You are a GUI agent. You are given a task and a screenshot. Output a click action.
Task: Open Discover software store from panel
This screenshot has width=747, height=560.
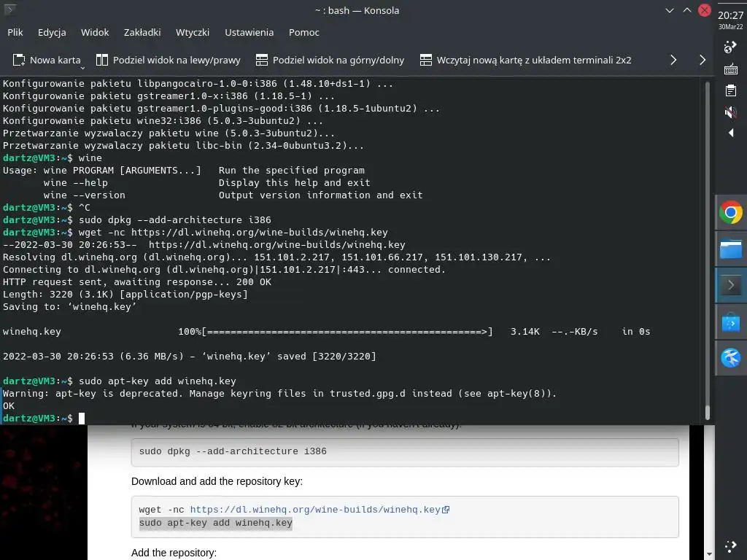(731, 322)
